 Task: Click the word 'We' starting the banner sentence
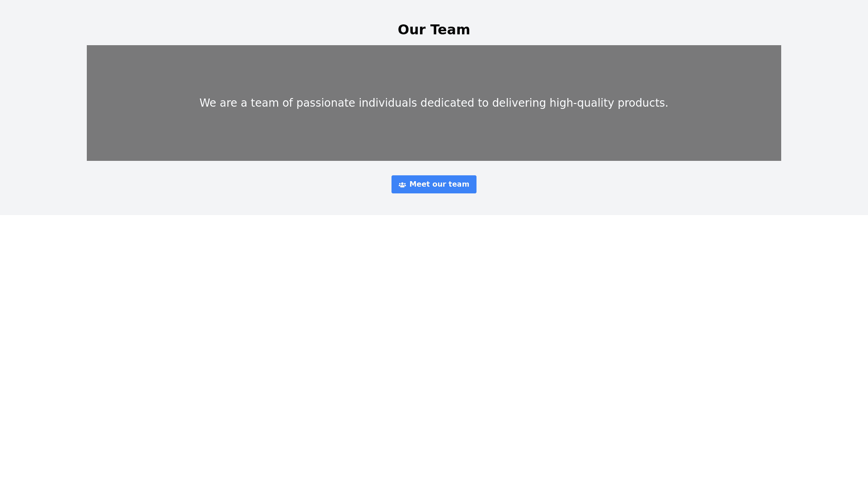click(x=208, y=103)
